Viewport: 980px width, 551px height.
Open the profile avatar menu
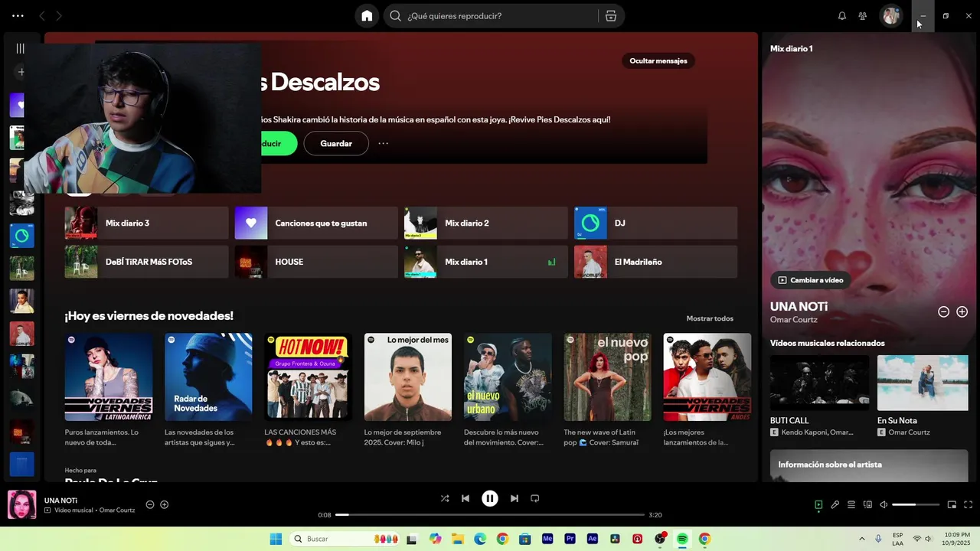(x=890, y=16)
